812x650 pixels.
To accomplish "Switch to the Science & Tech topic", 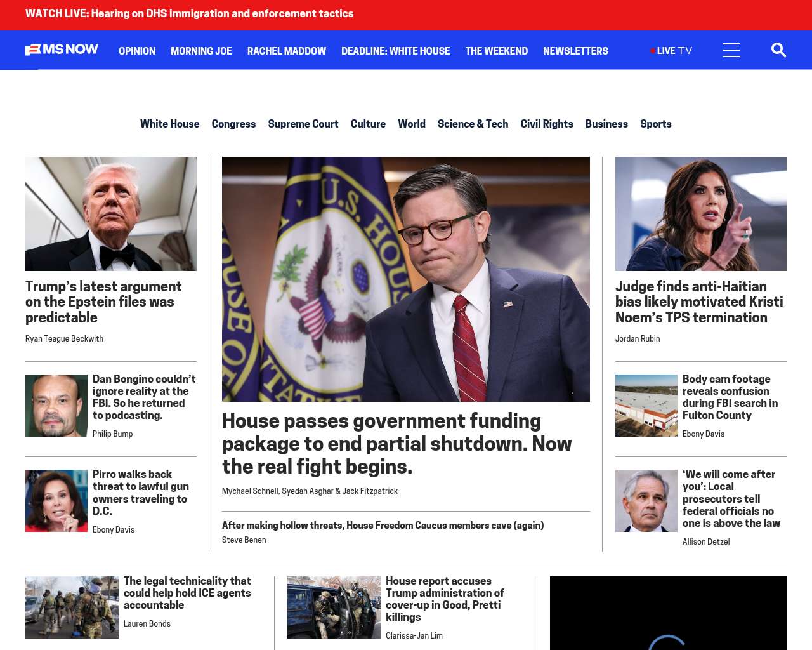I will point(473,124).
